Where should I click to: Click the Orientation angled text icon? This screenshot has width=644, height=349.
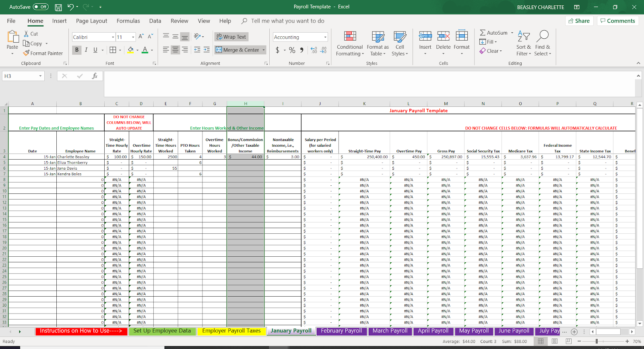point(197,37)
